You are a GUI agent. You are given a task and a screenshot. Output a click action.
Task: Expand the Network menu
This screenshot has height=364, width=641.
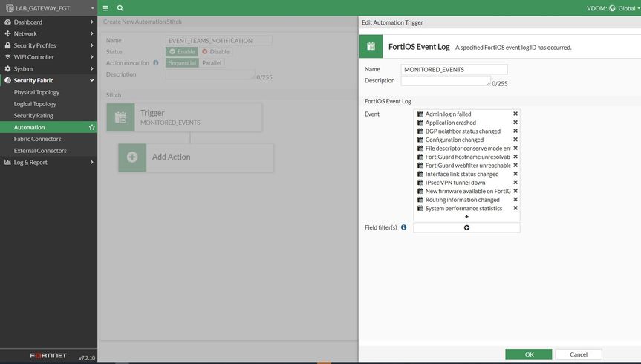tap(48, 34)
